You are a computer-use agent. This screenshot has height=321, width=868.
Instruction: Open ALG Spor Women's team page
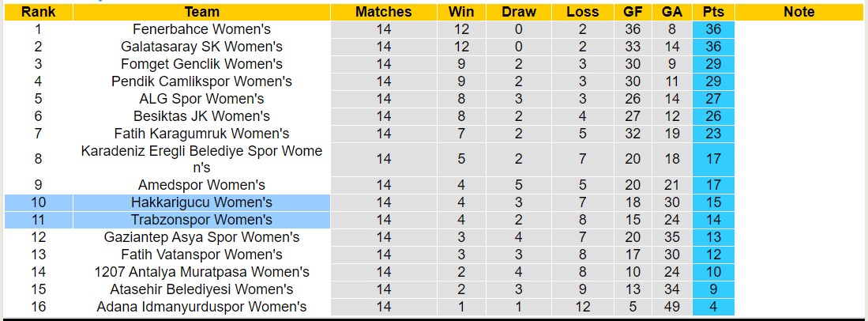201,99
